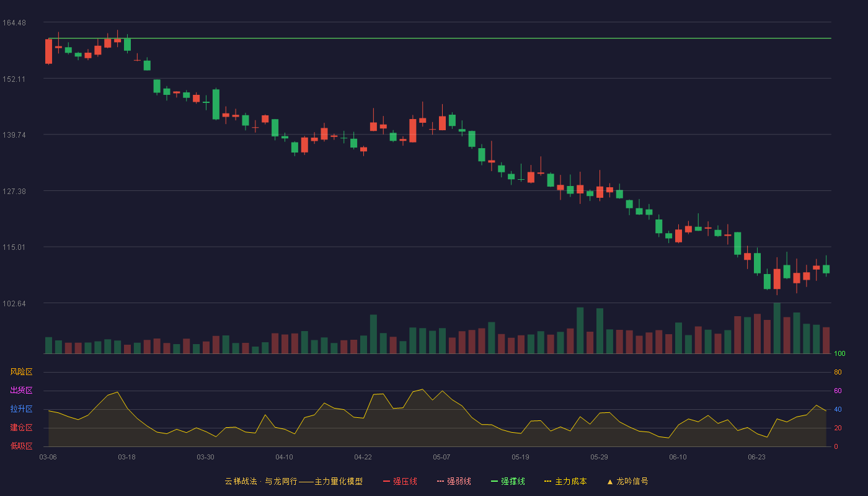The height and width of the screenshot is (496, 868).
Task: Toggle the 强撑线 legend item
Action: click(x=508, y=481)
